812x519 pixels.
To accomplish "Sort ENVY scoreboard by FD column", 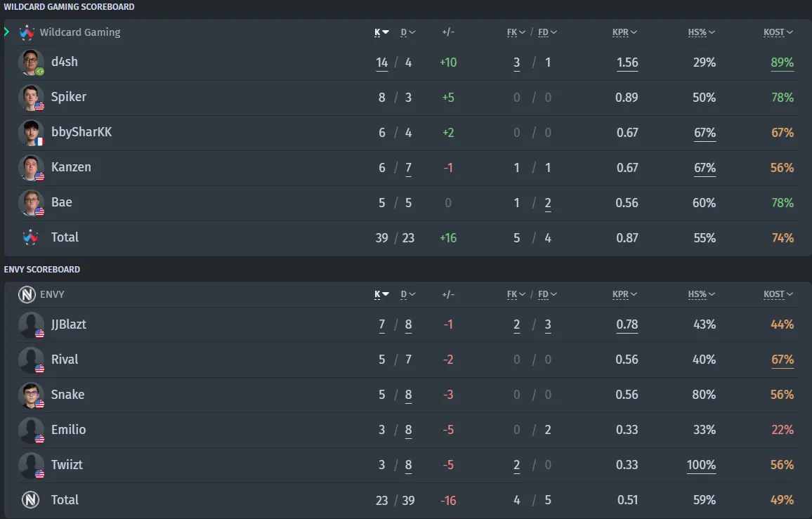I will point(547,295).
